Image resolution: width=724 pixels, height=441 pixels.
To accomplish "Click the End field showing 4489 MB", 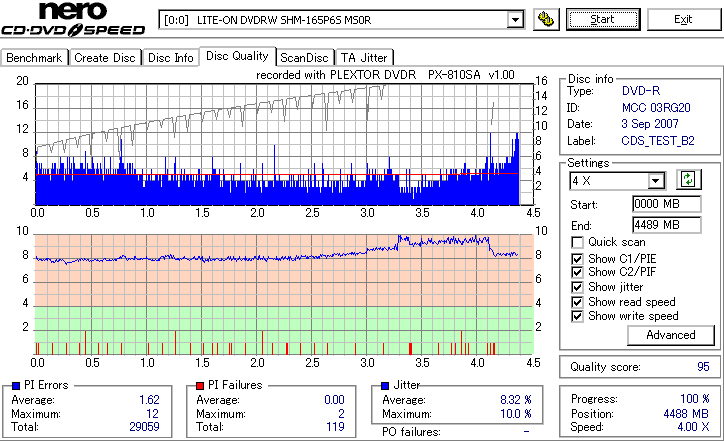I will [667, 225].
